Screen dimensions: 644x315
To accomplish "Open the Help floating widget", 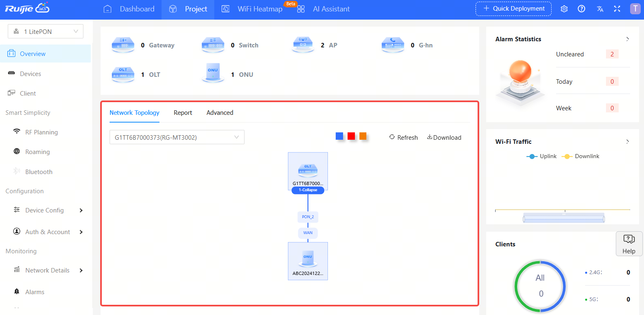I will coord(628,244).
